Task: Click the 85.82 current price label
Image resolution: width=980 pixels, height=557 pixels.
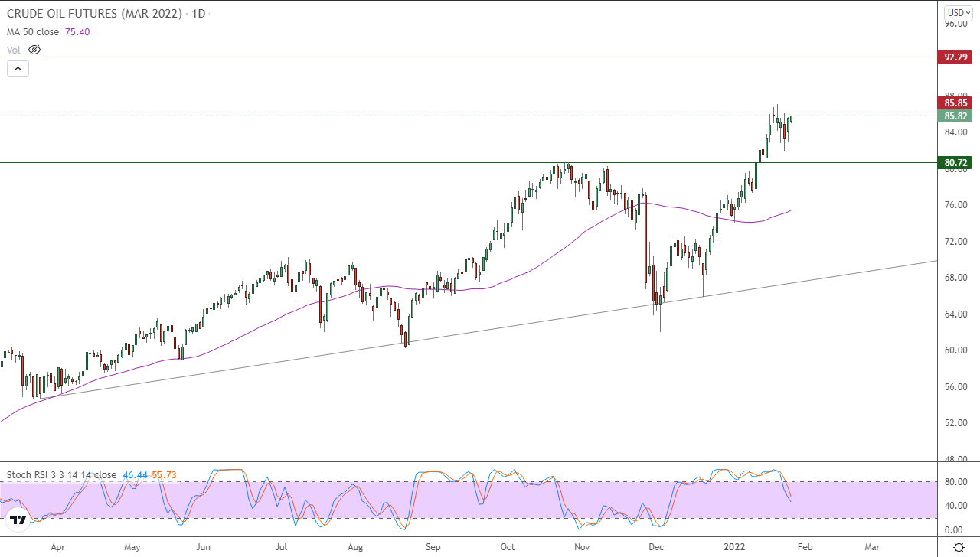Action: point(957,116)
